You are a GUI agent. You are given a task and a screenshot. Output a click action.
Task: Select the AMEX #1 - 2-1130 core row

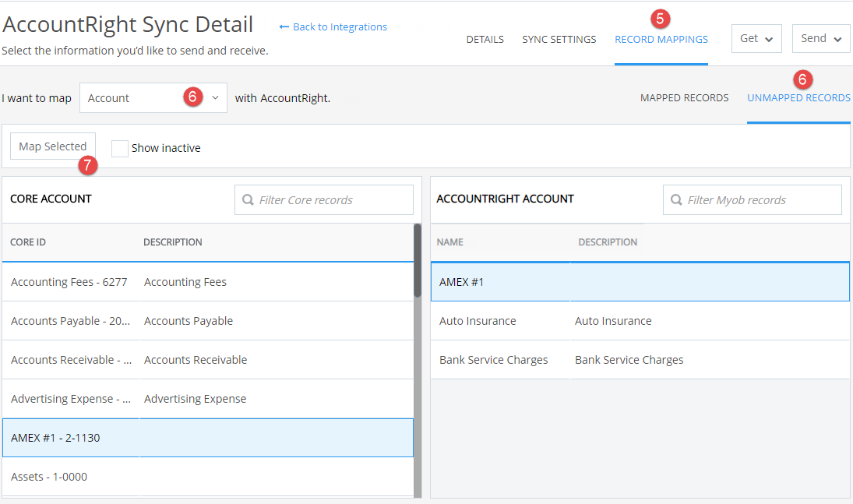208,438
